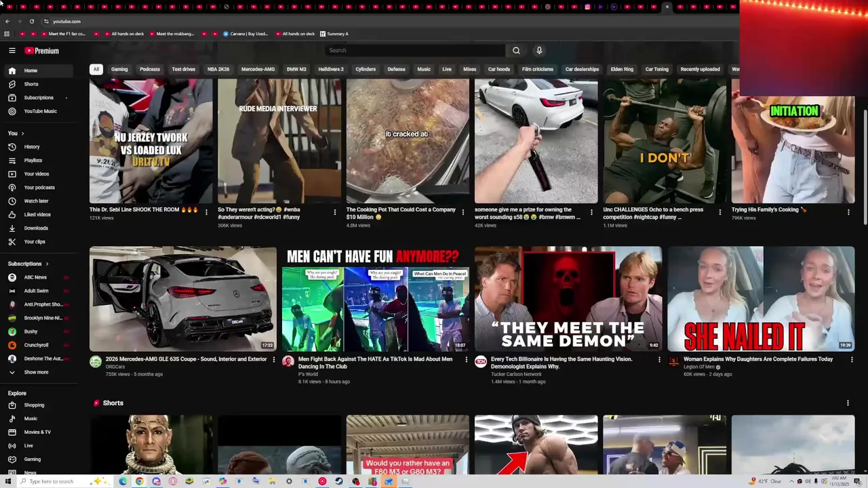
Task: Open Gaming under Explore
Action: [37, 460]
